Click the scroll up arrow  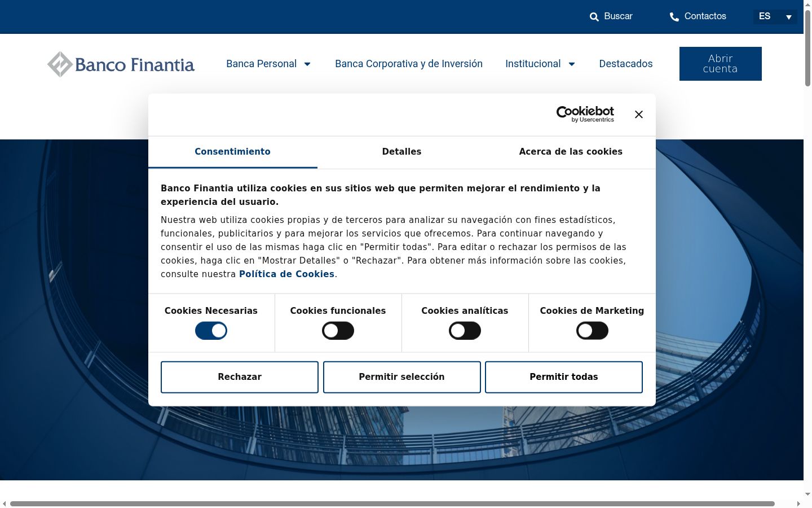point(807,5)
